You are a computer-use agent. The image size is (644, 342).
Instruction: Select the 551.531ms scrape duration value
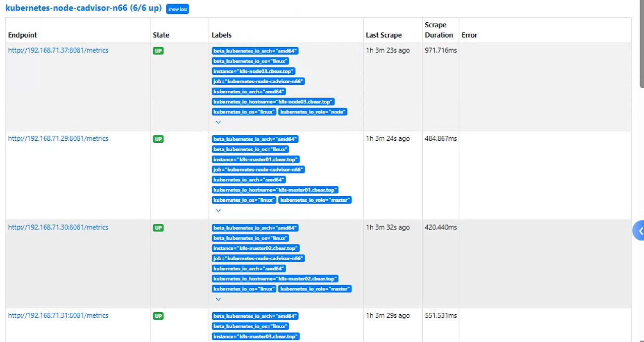(441, 316)
